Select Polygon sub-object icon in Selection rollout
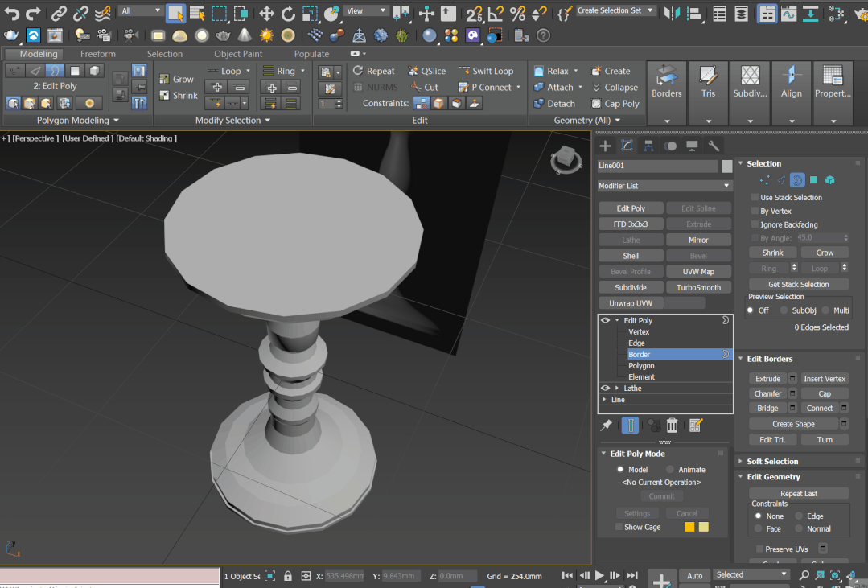The width and height of the screenshot is (868, 588). coord(814,180)
